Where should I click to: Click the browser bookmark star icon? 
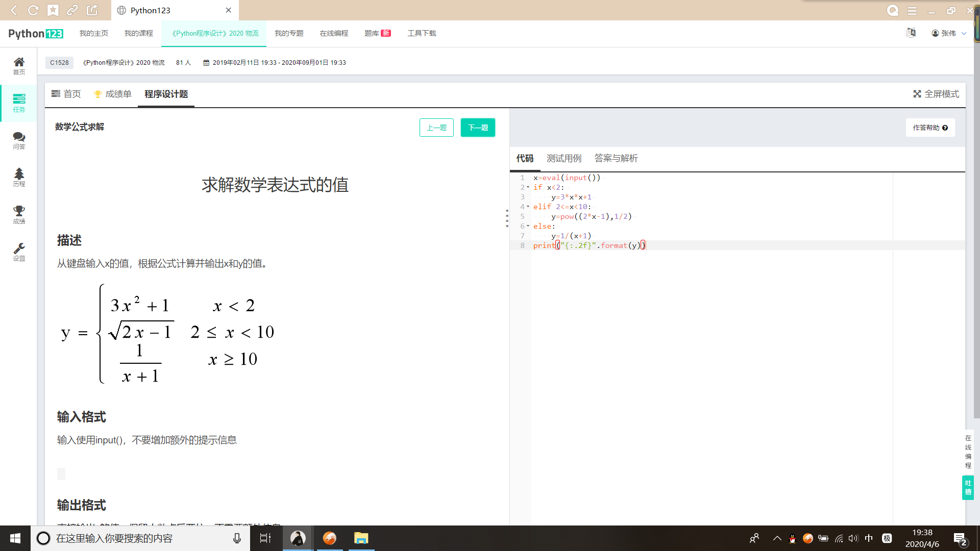(53, 10)
